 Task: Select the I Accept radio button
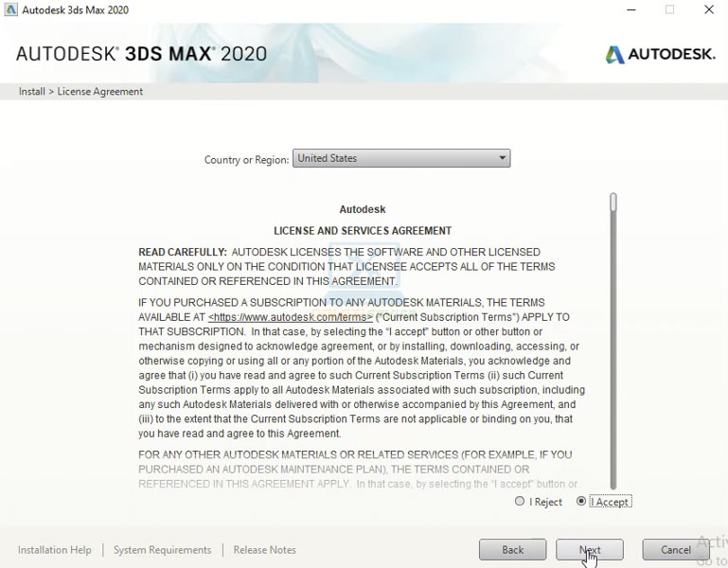point(581,502)
